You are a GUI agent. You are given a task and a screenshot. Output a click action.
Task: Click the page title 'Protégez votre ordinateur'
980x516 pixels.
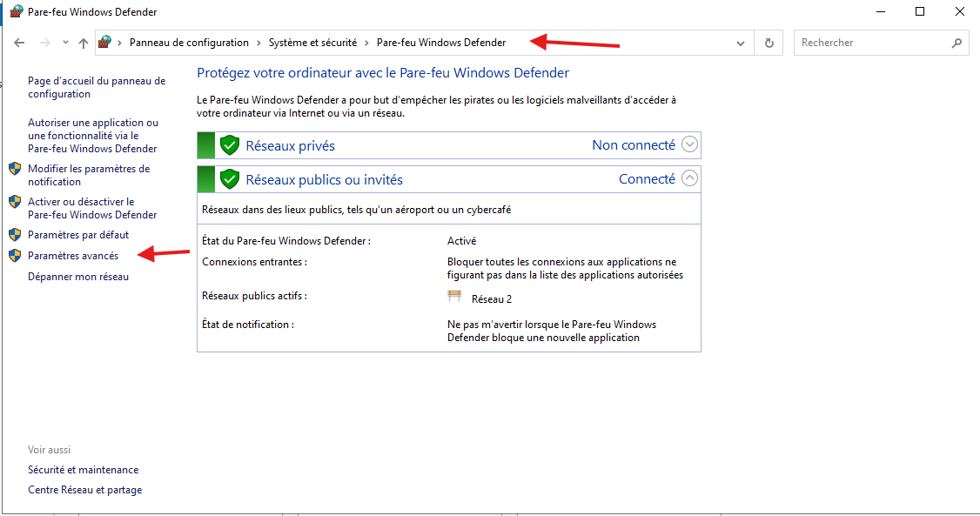coord(383,73)
